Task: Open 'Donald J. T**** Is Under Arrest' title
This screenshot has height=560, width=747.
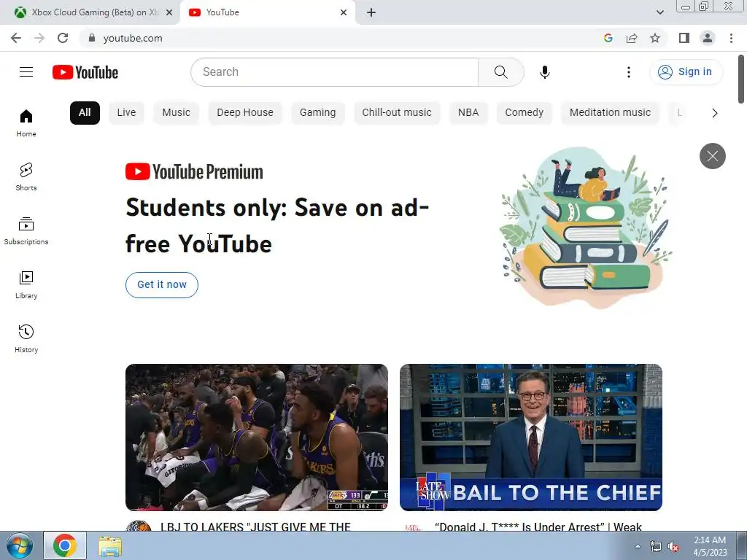Action: click(x=538, y=526)
